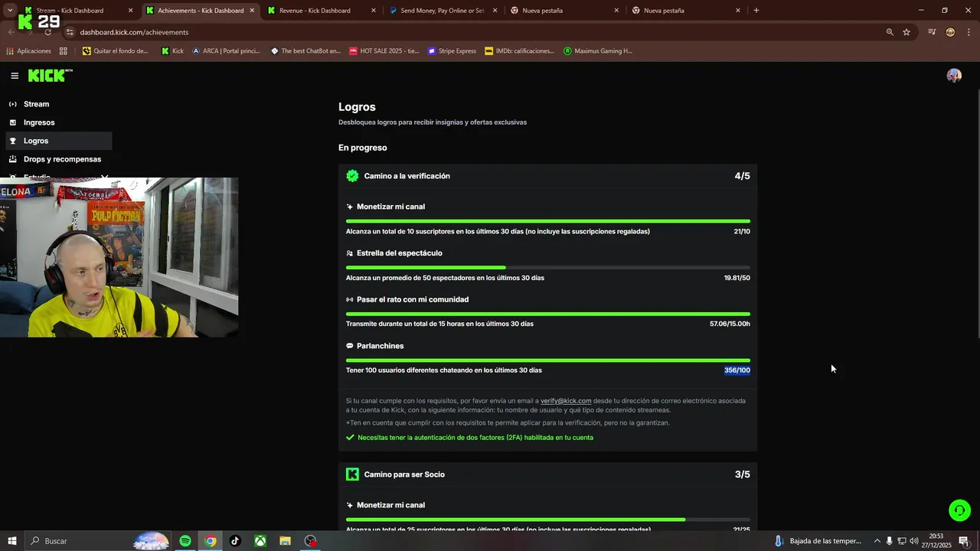Open Drops y recompensas in sidebar
Viewport: 980px width, 551px height.
point(59,159)
